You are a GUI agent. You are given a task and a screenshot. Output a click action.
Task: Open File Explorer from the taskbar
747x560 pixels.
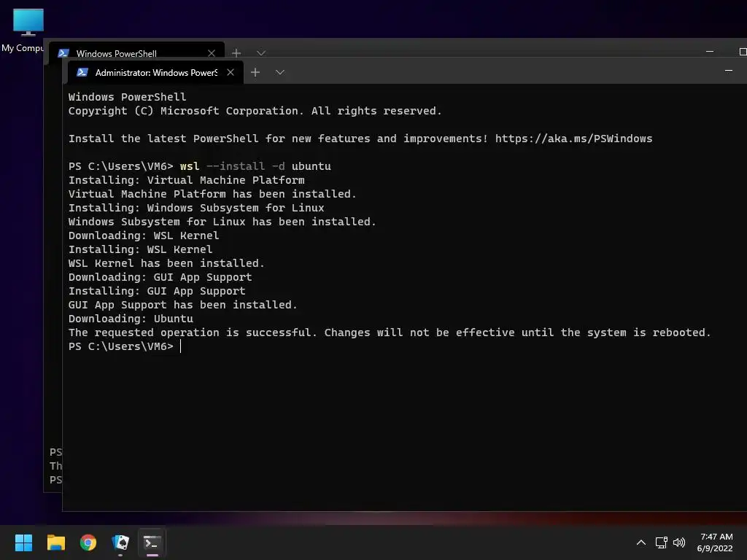click(55, 542)
